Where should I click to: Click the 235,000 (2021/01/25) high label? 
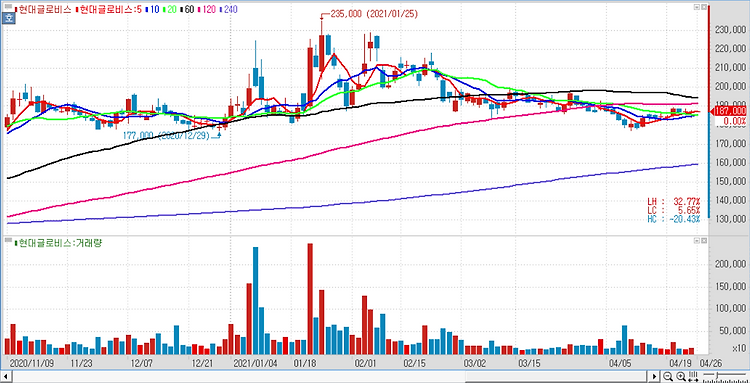click(374, 14)
